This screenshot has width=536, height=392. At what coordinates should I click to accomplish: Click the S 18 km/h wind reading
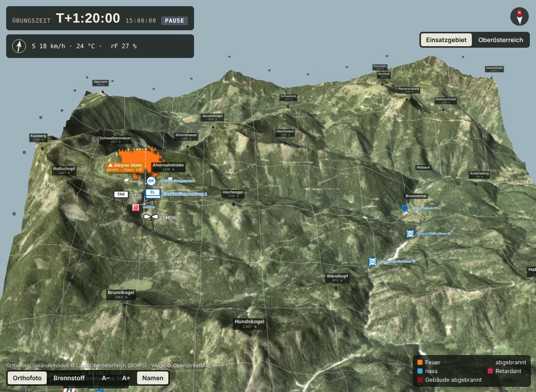point(48,46)
